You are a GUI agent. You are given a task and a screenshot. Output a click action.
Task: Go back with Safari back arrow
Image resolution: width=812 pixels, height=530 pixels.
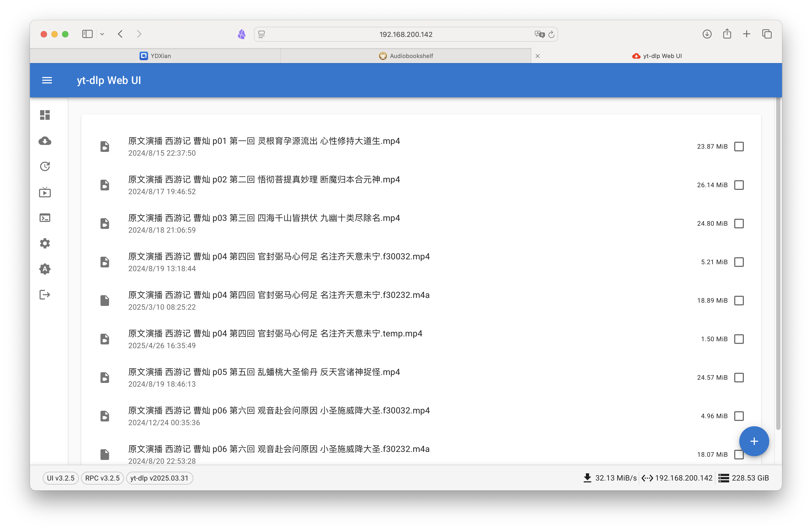click(120, 34)
